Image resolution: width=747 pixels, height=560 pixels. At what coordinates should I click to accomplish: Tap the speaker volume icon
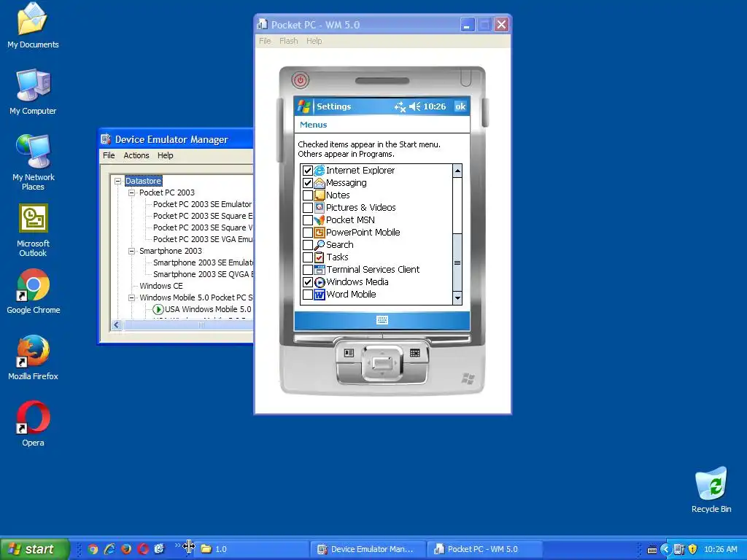tap(414, 106)
